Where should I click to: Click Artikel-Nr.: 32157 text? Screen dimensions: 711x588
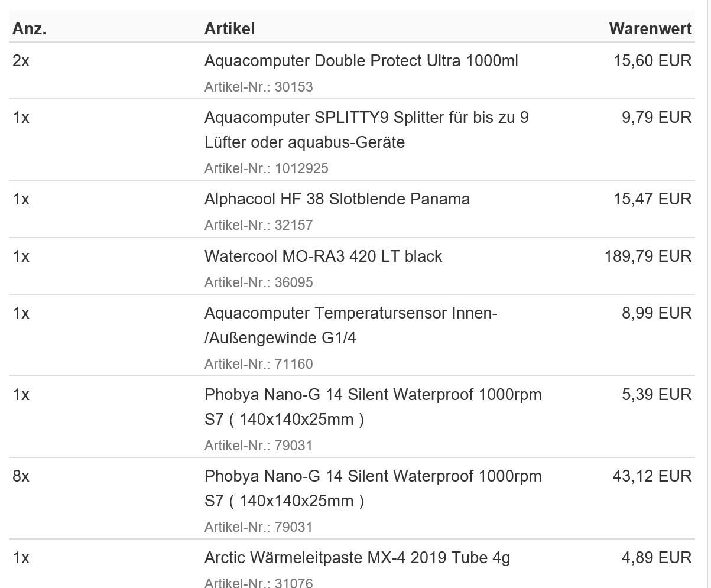click(x=258, y=225)
